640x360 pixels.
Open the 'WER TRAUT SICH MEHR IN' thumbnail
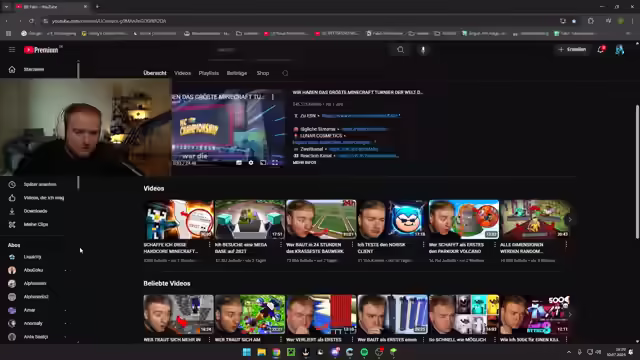[x=178, y=314]
